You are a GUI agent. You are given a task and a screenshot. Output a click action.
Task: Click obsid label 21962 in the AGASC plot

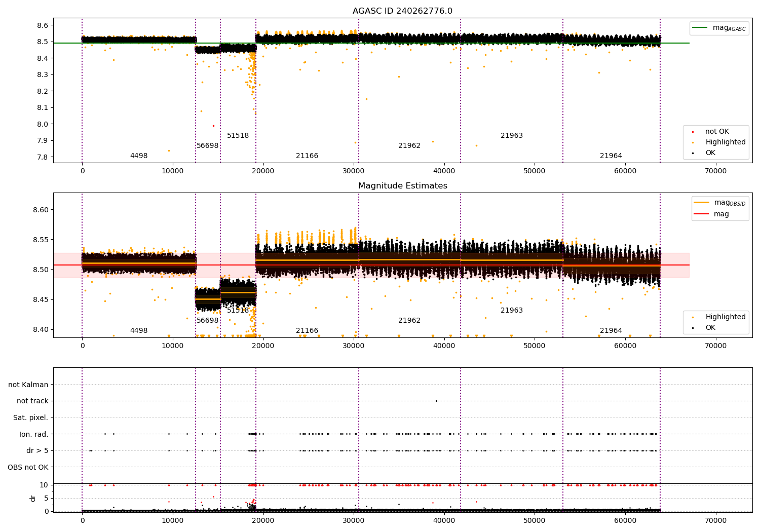[409, 146]
